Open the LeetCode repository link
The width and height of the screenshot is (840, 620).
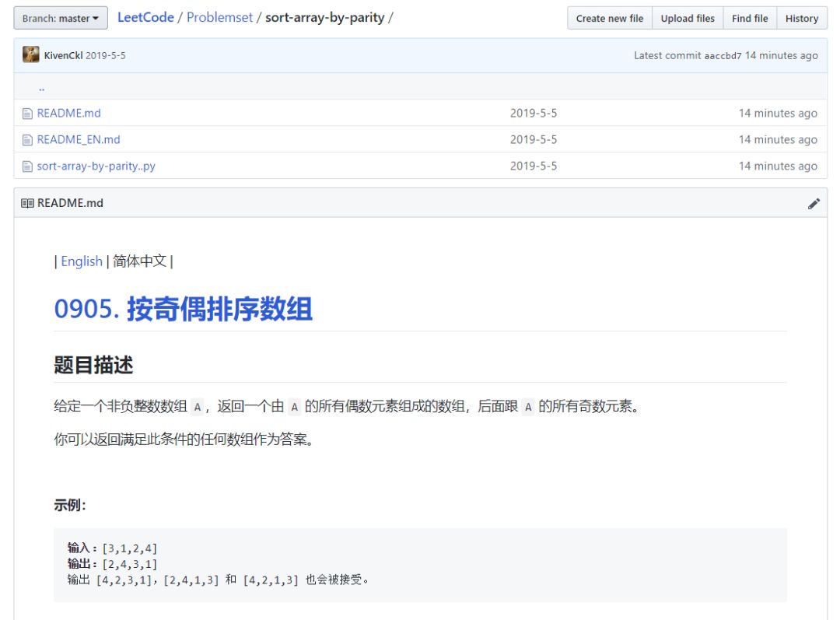(x=145, y=18)
